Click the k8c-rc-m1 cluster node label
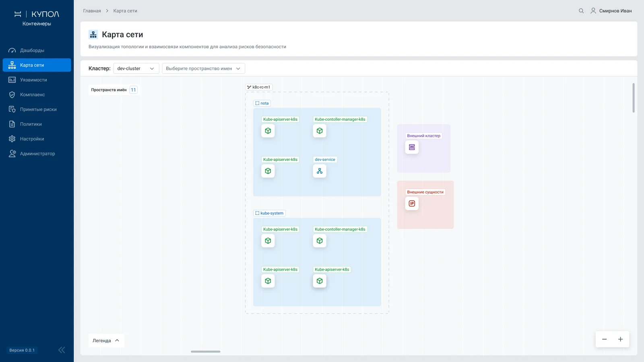This screenshot has width=644, height=362. click(x=259, y=87)
